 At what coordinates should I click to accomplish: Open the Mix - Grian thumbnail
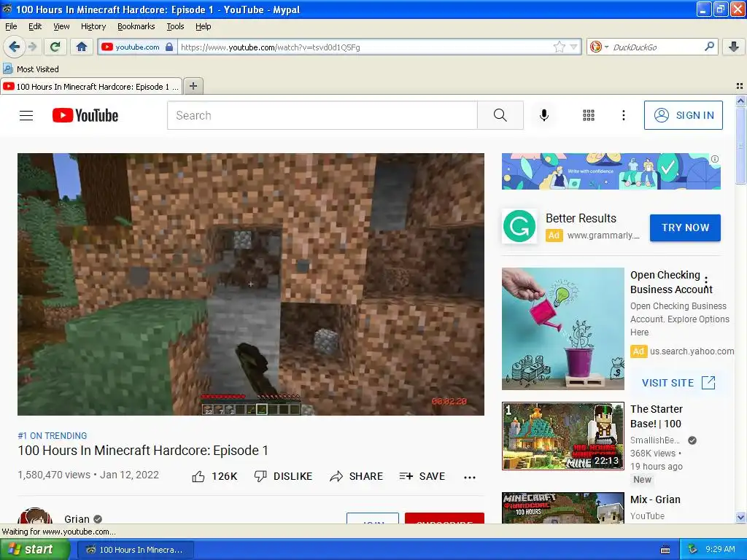tap(563, 507)
